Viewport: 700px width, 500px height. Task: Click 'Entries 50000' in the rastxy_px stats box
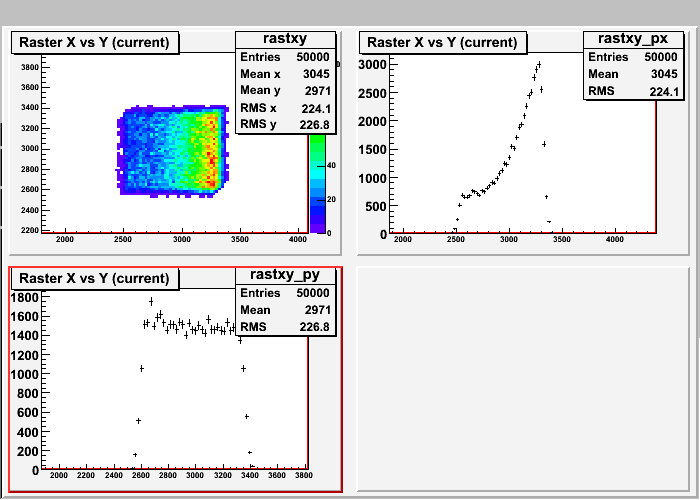633,57
